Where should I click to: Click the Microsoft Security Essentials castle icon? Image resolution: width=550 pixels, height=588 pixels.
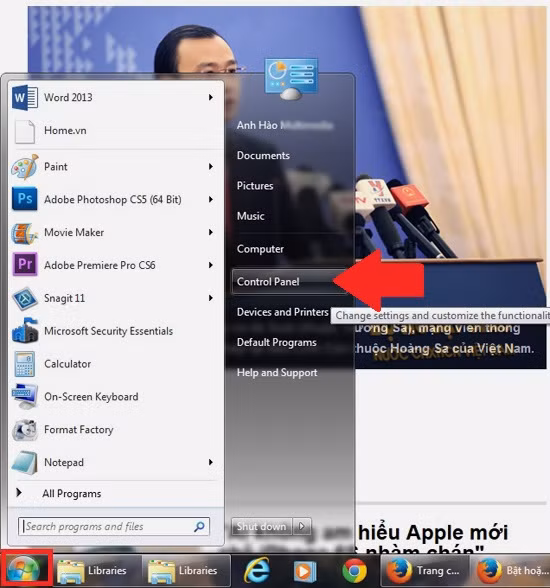25,331
